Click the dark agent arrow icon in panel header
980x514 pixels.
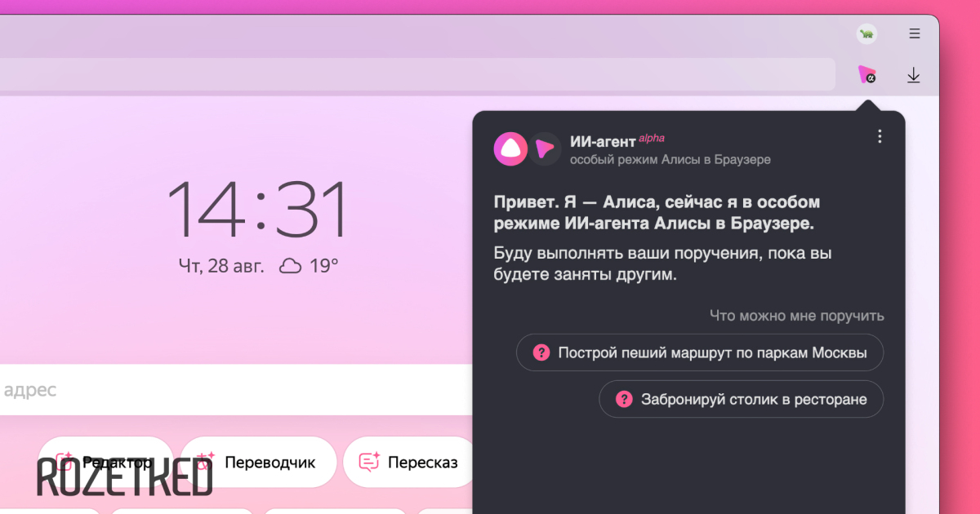(544, 148)
